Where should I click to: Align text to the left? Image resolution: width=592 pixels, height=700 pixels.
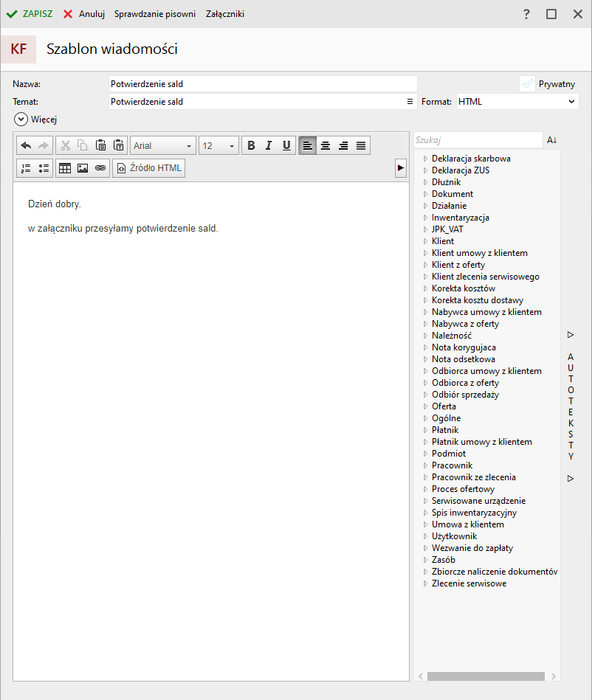point(307,145)
